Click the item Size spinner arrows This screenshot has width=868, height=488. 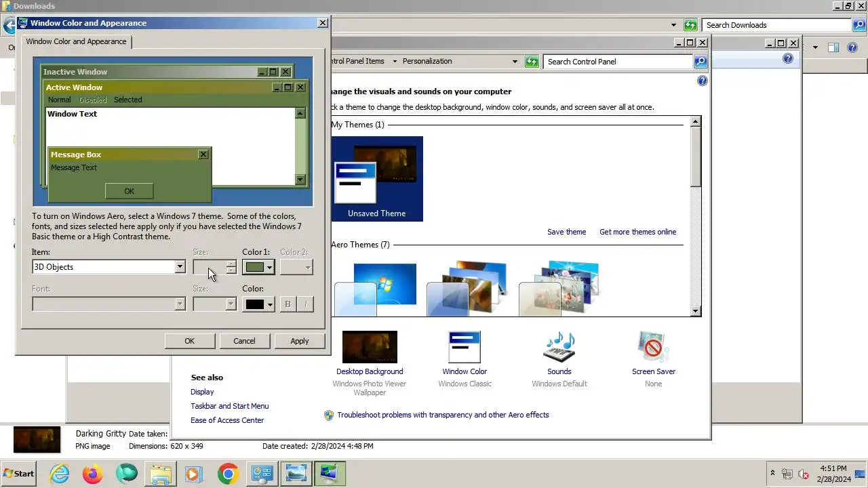tap(231, 267)
